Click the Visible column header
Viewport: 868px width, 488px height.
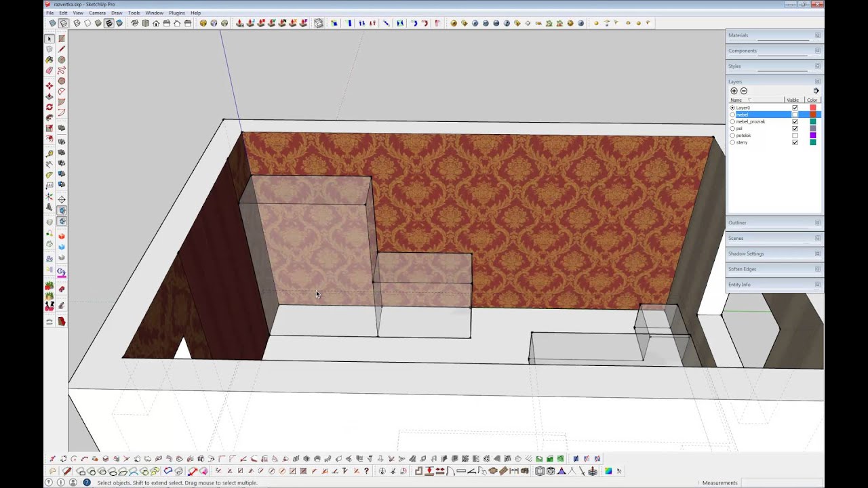point(793,100)
